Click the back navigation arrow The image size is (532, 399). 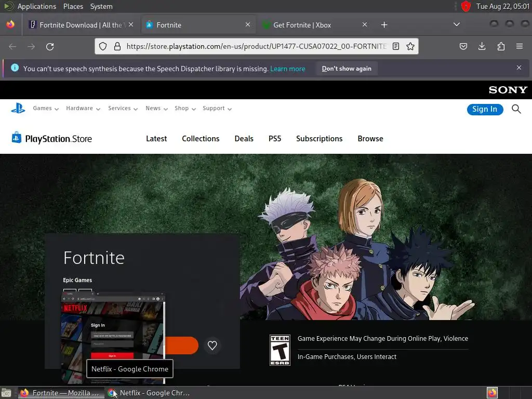12,46
